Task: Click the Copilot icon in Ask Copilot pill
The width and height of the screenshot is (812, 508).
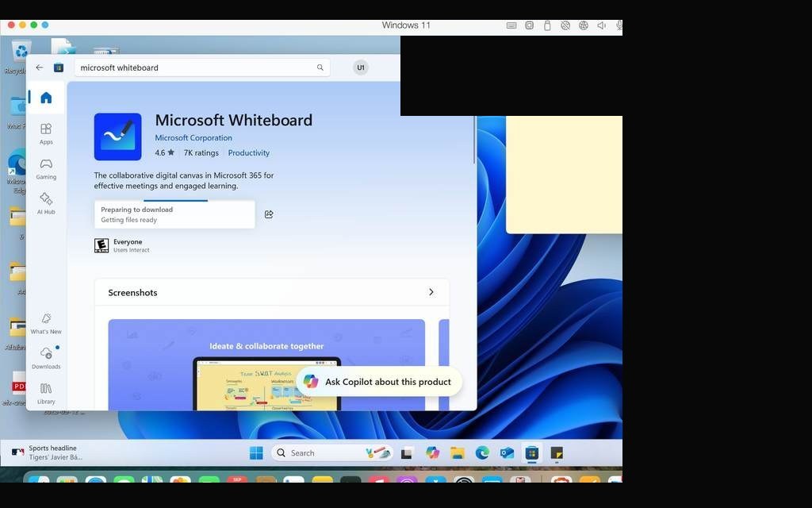Action: click(311, 382)
